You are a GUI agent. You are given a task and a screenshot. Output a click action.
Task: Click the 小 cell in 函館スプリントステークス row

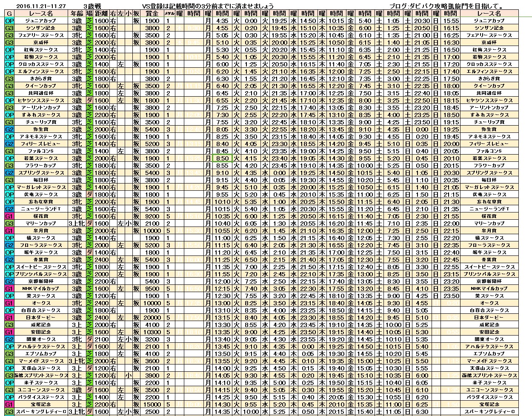pyautogui.click(x=128, y=376)
